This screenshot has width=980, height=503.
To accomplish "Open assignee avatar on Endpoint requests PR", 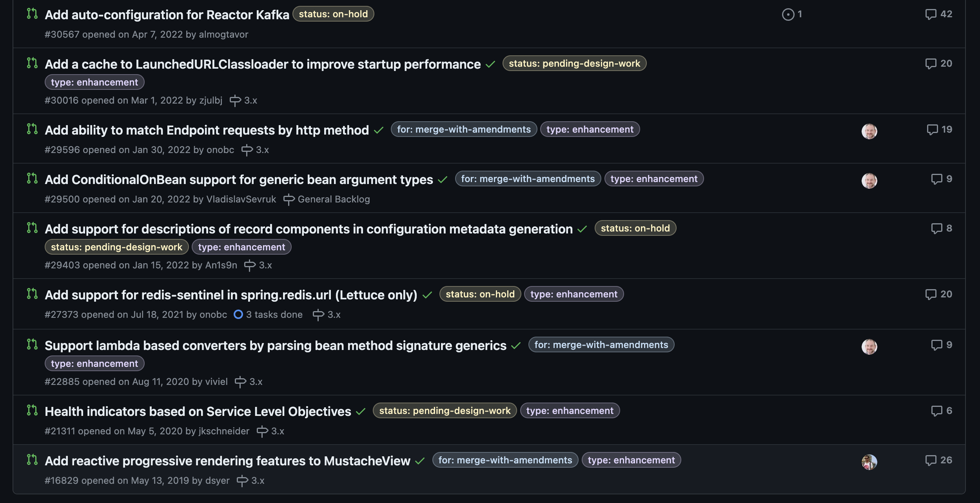I will 869,131.
